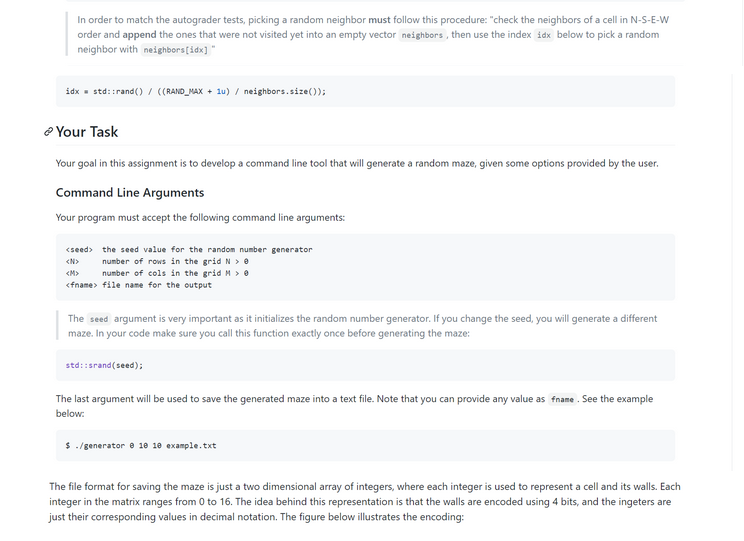The width and height of the screenshot is (744, 541).
Task: Click the bold word must in blockquote
Action: [x=379, y=20]
